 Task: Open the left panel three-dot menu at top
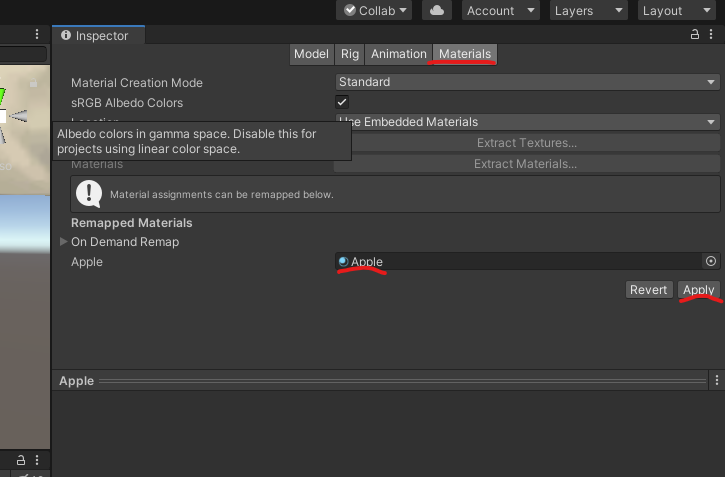coord(37,34)
